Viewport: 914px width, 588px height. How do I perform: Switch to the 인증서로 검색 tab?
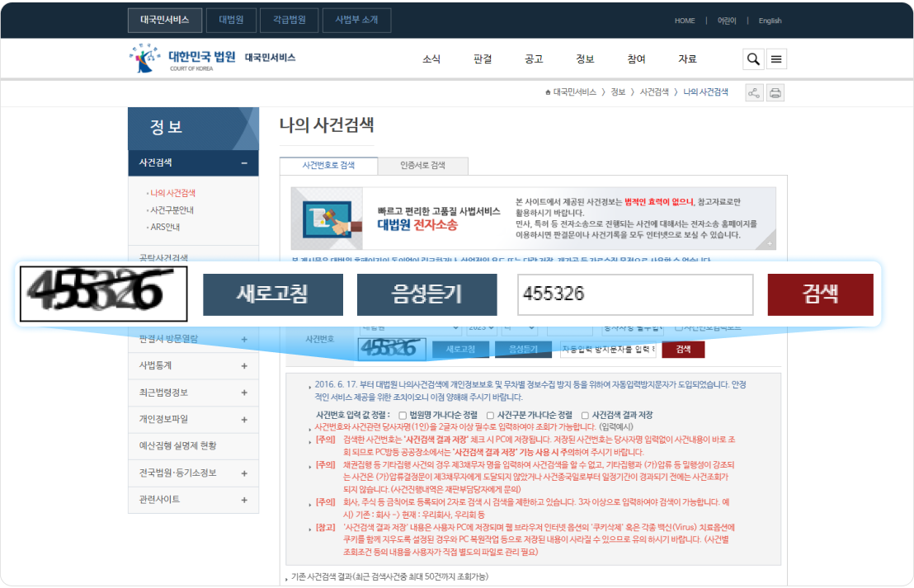pos(422,166)
